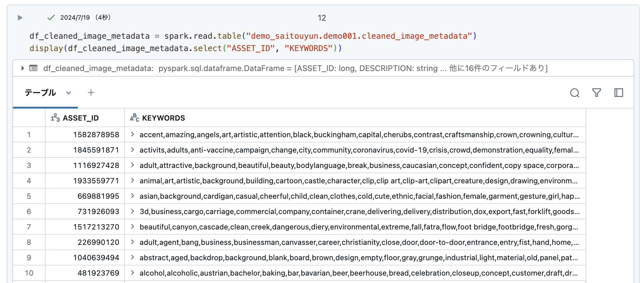Click the KEYWORDS string type icon
This screenshot has height=283, width=644.
click(x=134, y=118)
